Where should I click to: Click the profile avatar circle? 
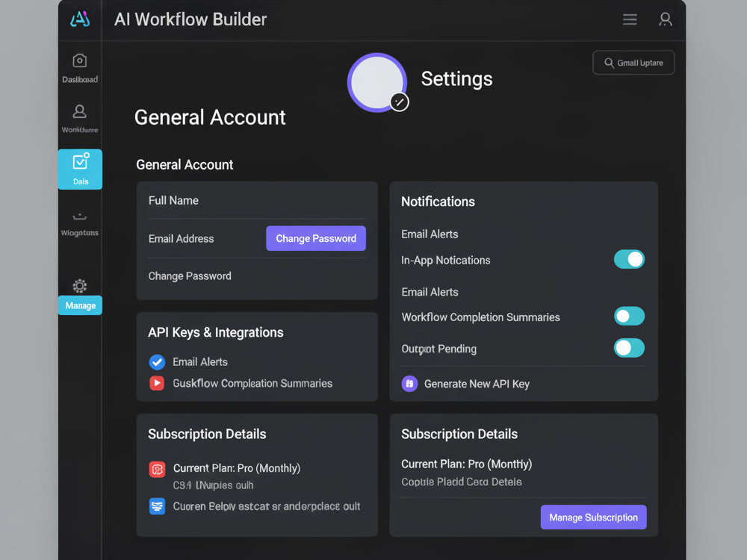click(x=376, y=82)
